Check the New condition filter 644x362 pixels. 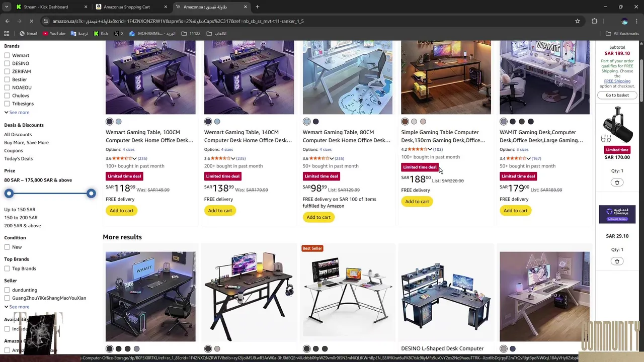[7, 247]
